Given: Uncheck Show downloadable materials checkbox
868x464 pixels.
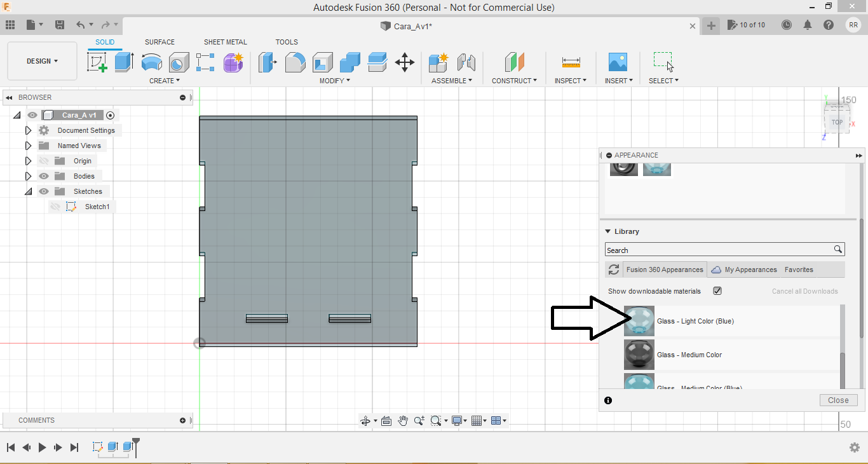Looking at the screenshot, I should pyautogui.click(x=717, y=291).
